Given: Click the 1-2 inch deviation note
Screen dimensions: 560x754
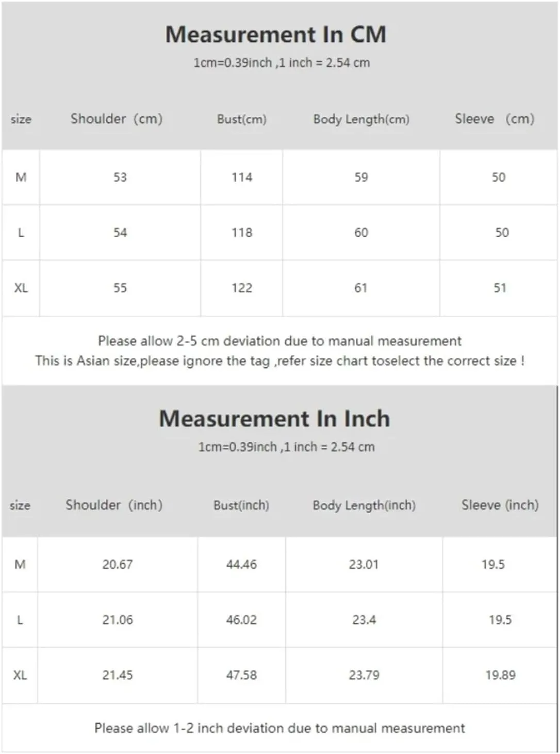Looking at the screenshot, I should point(279,728).
